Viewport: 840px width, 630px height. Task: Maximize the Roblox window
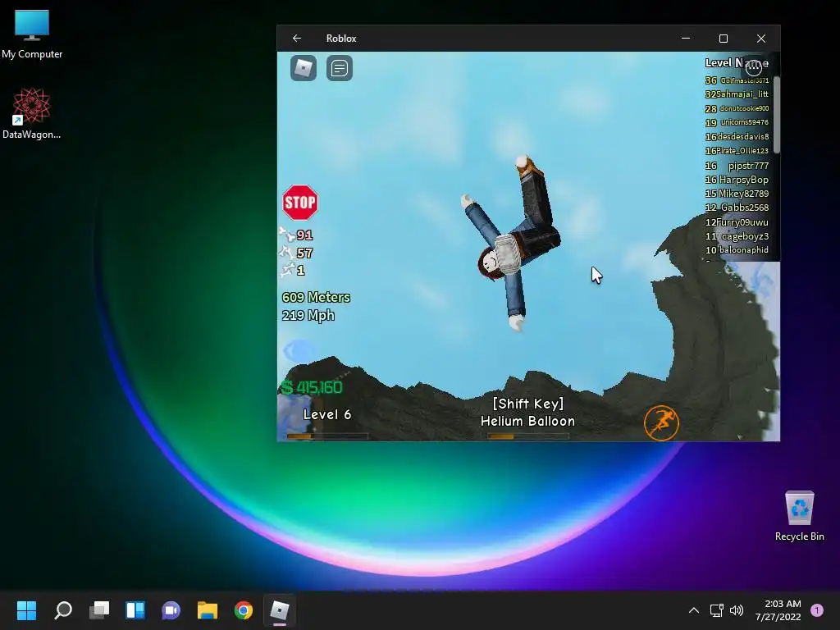tap(724, 38)
